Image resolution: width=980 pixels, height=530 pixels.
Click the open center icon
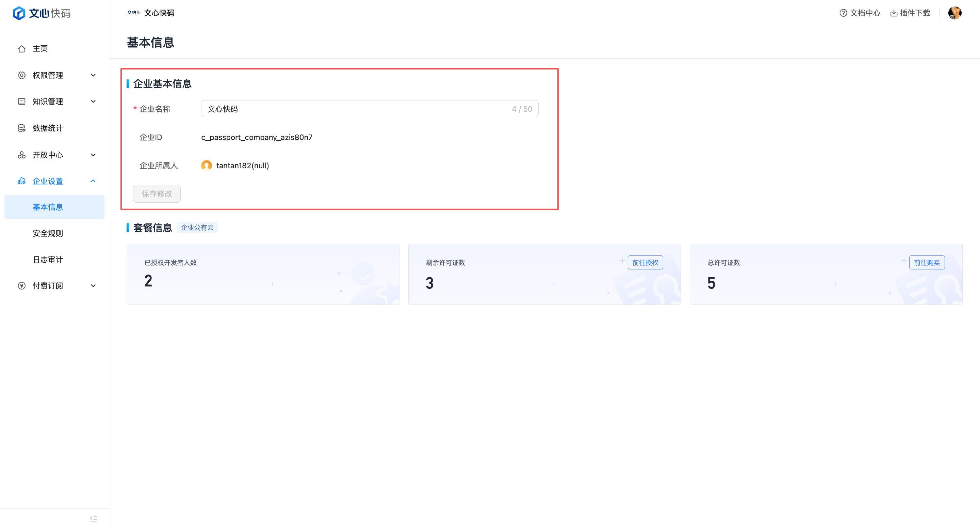(x=22, y=155)
